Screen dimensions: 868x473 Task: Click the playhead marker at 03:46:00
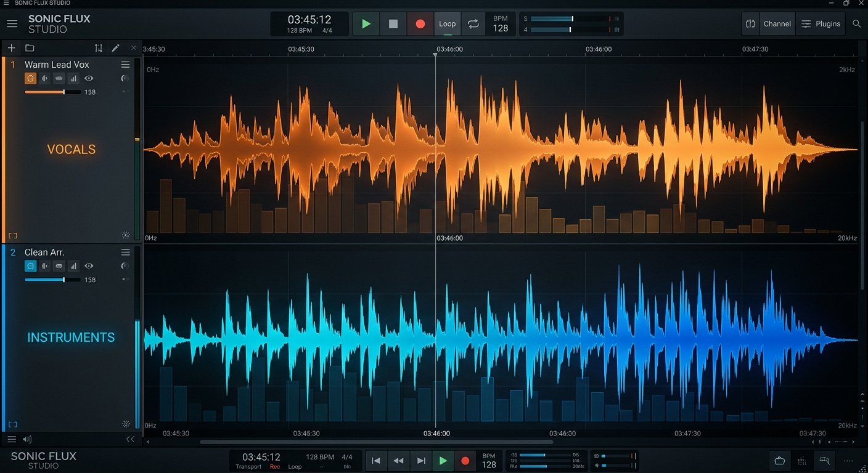(435, 55)
